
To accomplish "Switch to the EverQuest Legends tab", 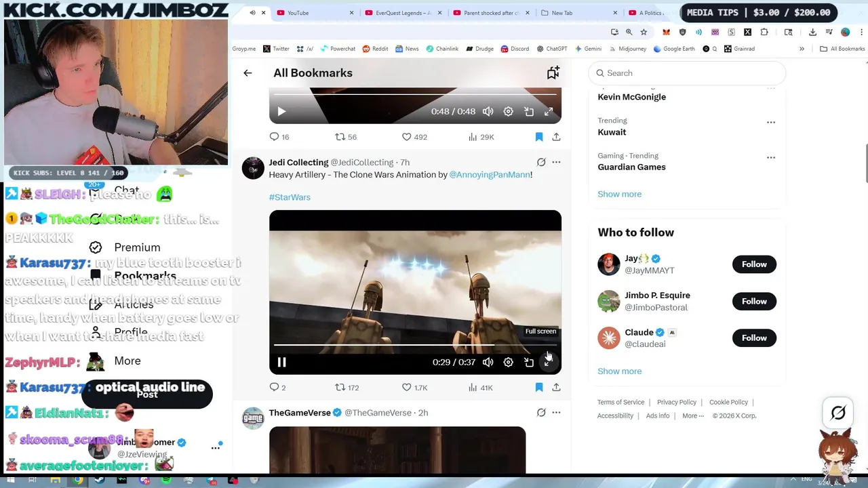I will pos(403,13).
